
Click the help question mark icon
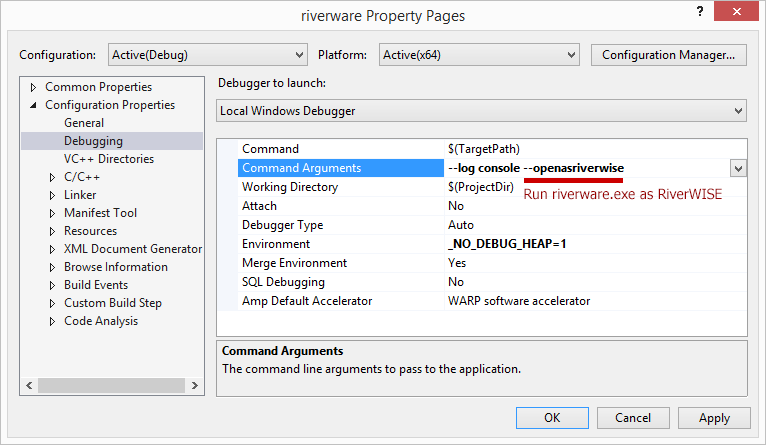(700, 11)
